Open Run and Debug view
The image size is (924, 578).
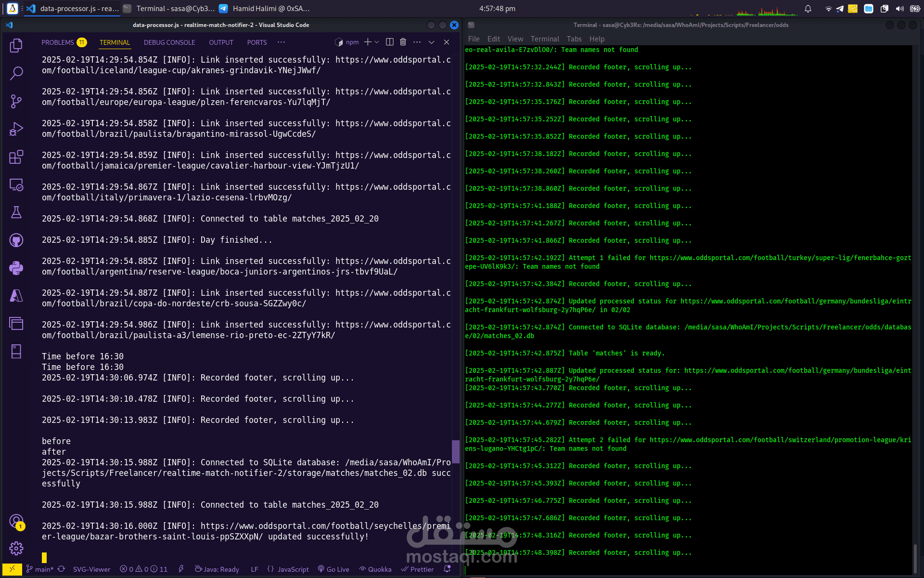(x=16, y=129)
